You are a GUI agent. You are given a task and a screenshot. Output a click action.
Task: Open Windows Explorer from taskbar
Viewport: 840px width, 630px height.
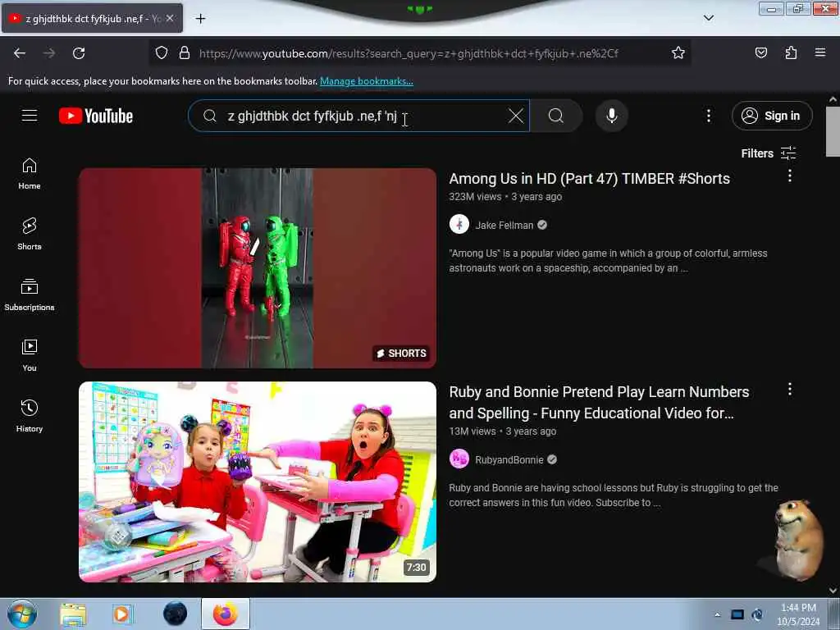click(73, 614)
